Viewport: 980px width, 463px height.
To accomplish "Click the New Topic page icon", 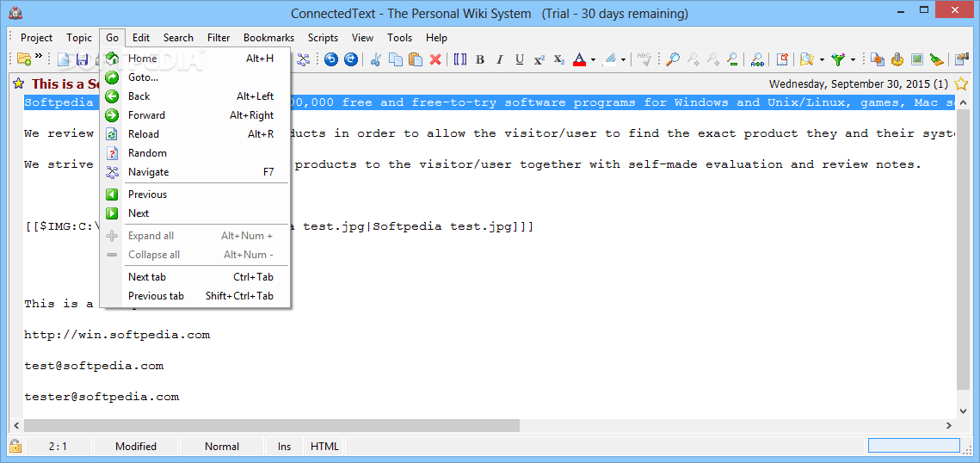I will [x=63, y=59].
